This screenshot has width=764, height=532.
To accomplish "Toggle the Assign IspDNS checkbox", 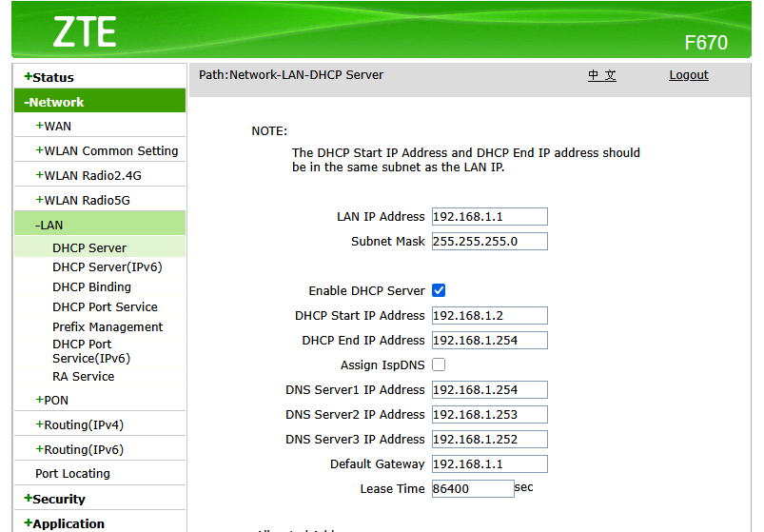I will (439, 365).
